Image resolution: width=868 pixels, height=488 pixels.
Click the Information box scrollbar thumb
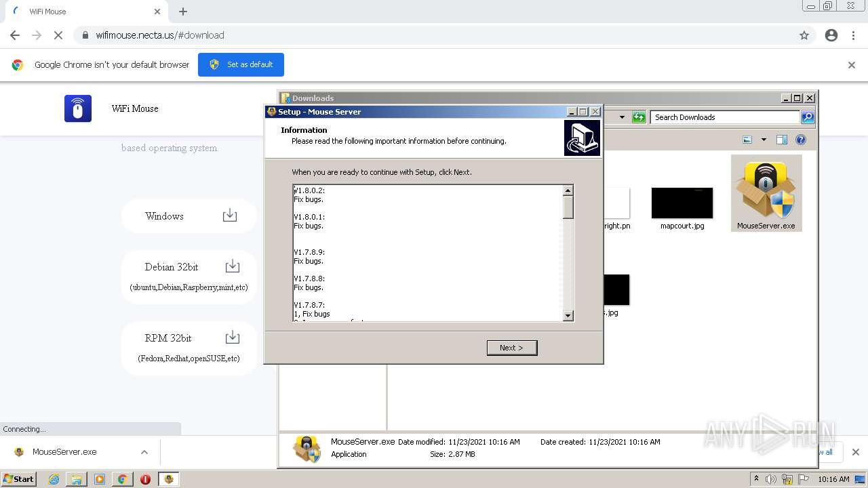pos(568,207)
